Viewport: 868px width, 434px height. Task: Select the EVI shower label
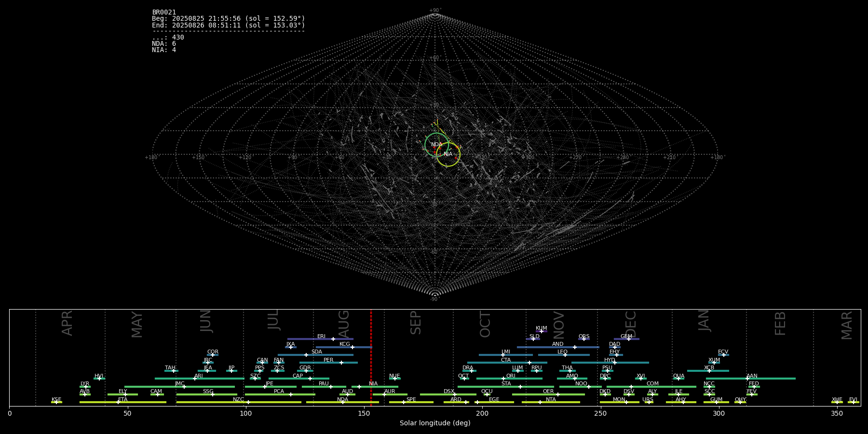853,400
